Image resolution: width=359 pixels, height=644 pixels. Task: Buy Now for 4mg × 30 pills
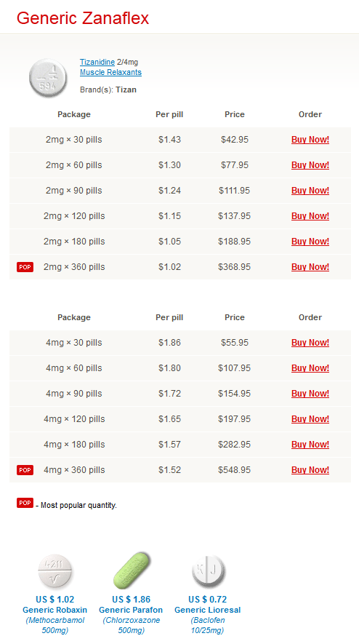pos(310,343)
